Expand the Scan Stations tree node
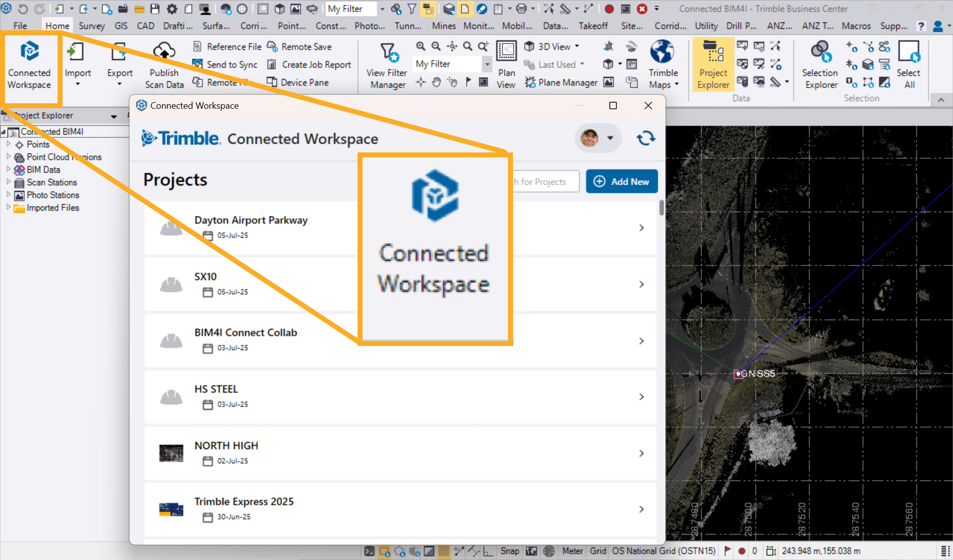This screenshot has height=560, width=953. [8, 182]
